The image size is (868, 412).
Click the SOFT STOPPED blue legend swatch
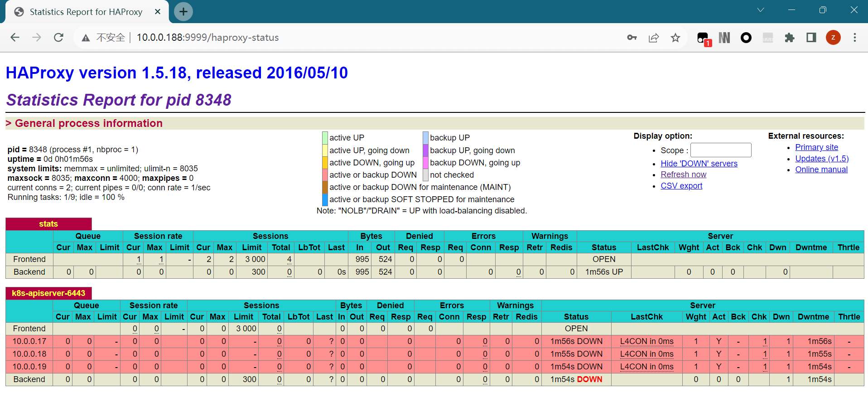click(x=325, y=199)
